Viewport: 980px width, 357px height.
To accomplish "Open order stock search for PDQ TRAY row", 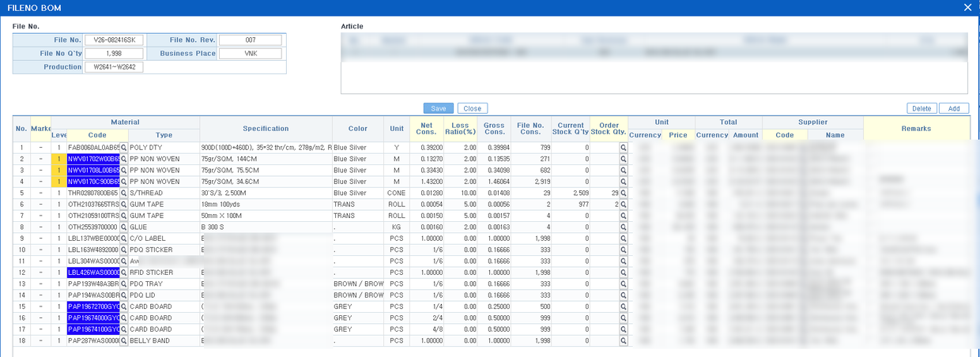I will [623, 284].
